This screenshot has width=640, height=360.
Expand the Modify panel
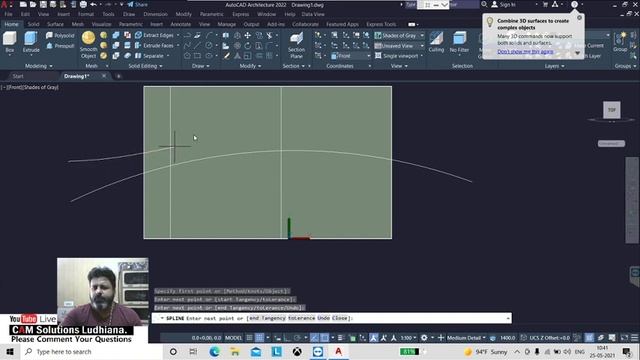point(250,66)
